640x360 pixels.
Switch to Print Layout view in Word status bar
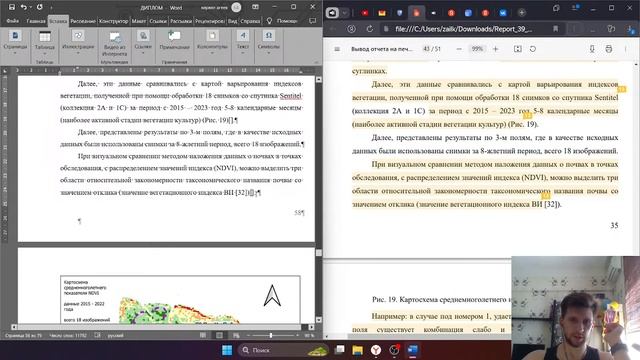220,335
